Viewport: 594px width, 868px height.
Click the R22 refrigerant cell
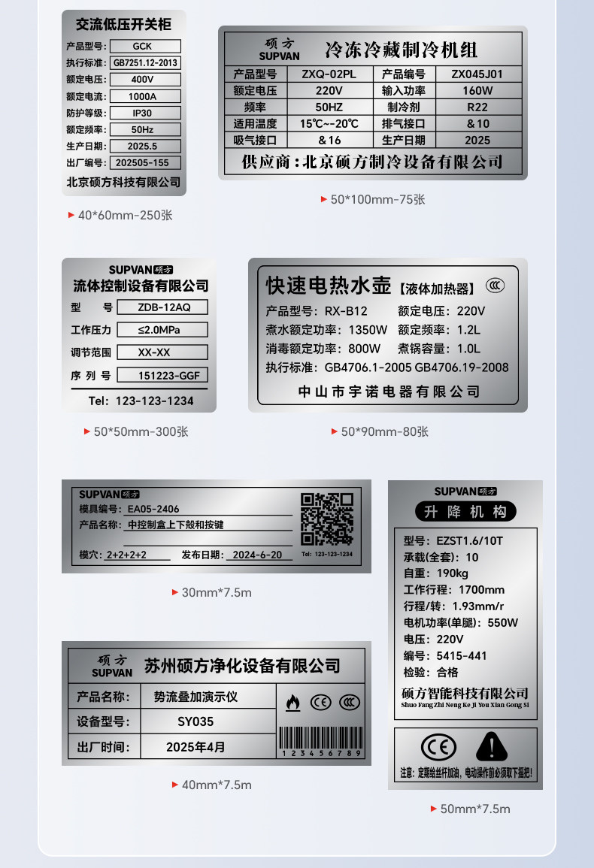pyautogui.click(x=477, y=107)
